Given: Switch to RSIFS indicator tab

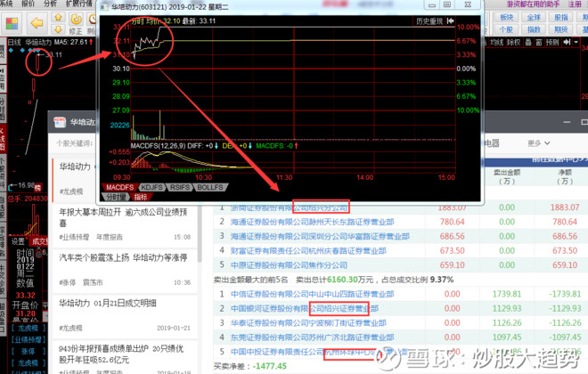Looking at the screenshot, I should click(x=180, y=187).
